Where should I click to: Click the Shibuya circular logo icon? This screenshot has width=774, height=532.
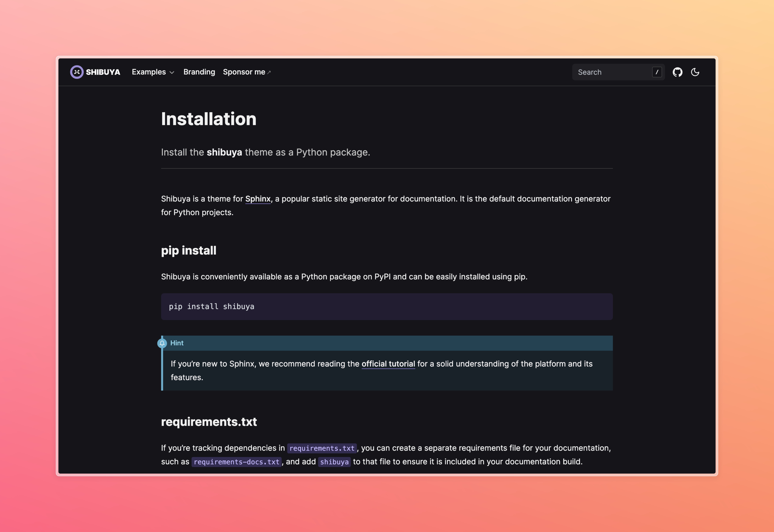(x=77, y=72)
